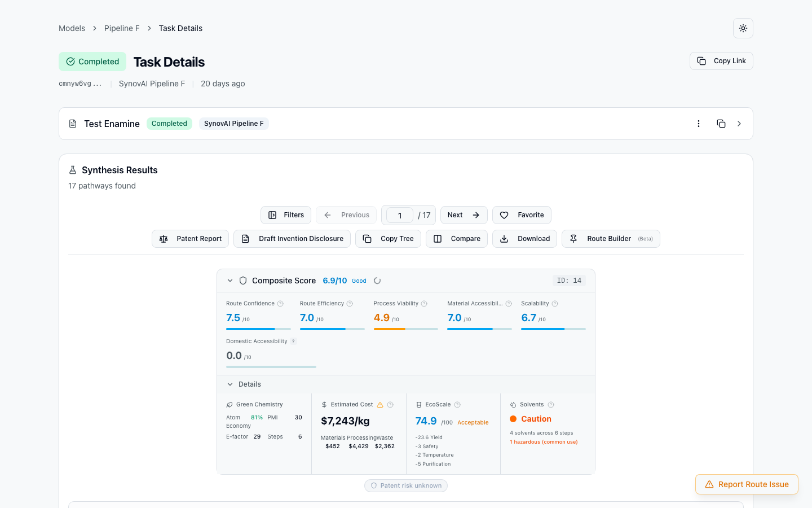Viewport: 812px width, 508px height.
Task: Open the Compare view
Action: [457, 239]
